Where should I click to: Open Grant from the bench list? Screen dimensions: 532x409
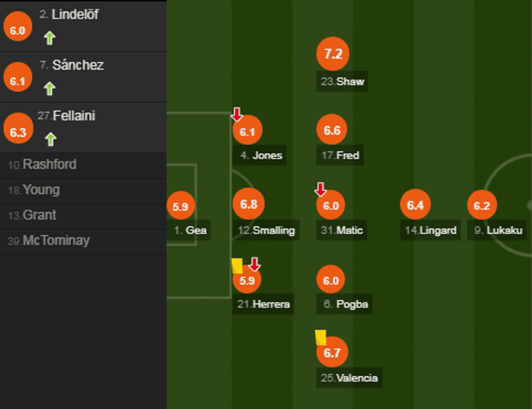(33, 215)
